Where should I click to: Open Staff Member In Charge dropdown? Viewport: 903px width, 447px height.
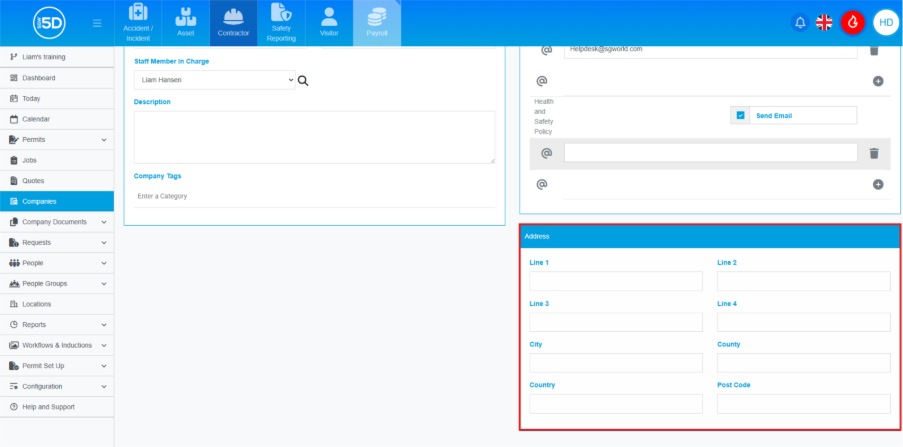pyautogui.click(x=214, y=80)
